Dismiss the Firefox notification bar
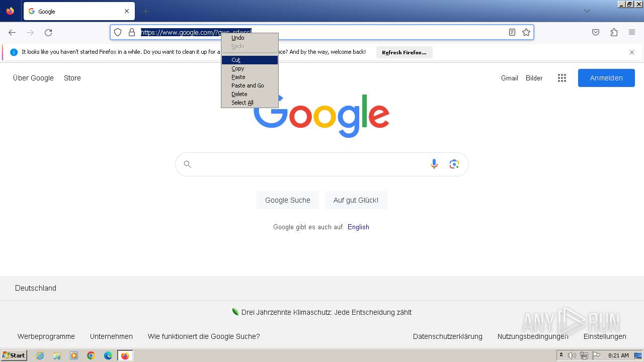Viewport: 644px width, 362px height. tap(632, 52)
